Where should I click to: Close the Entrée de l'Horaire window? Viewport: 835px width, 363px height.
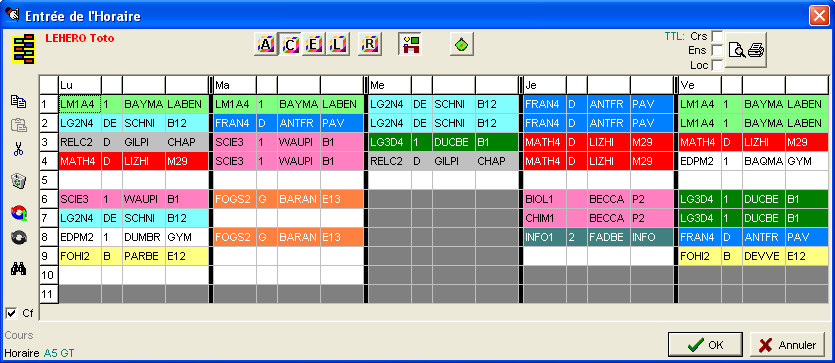point(819,16)
